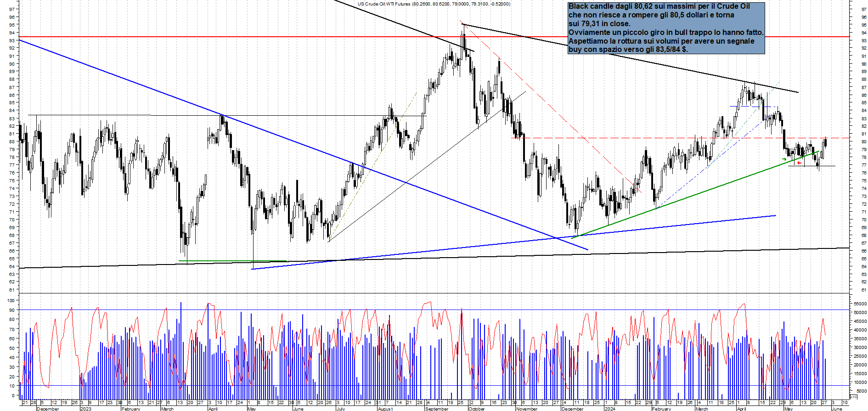
Task: Click the line 'che non riesce a rompere gli 80,5 dollari'
Action: (651, 15)
